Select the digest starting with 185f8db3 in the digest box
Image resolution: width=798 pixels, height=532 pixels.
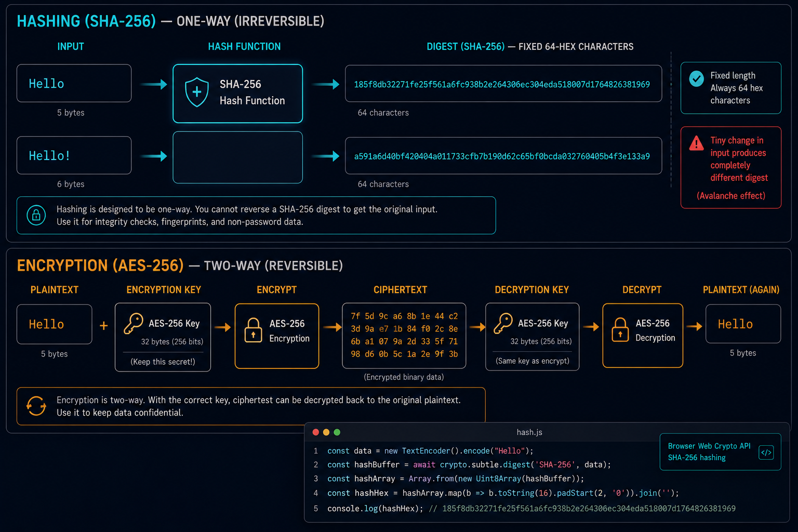pos(502,84)
